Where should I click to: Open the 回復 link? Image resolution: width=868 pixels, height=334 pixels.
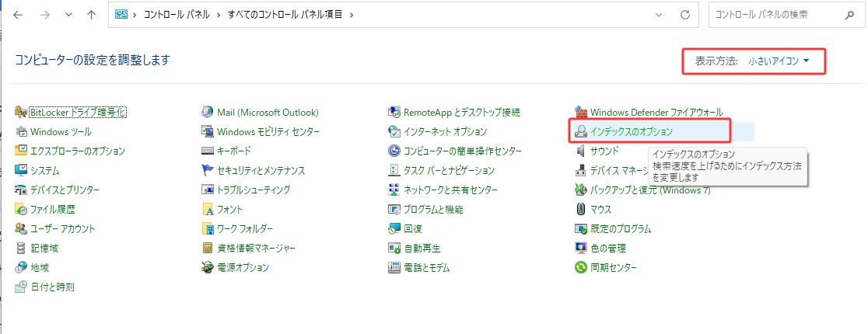[x=413, y=229]
